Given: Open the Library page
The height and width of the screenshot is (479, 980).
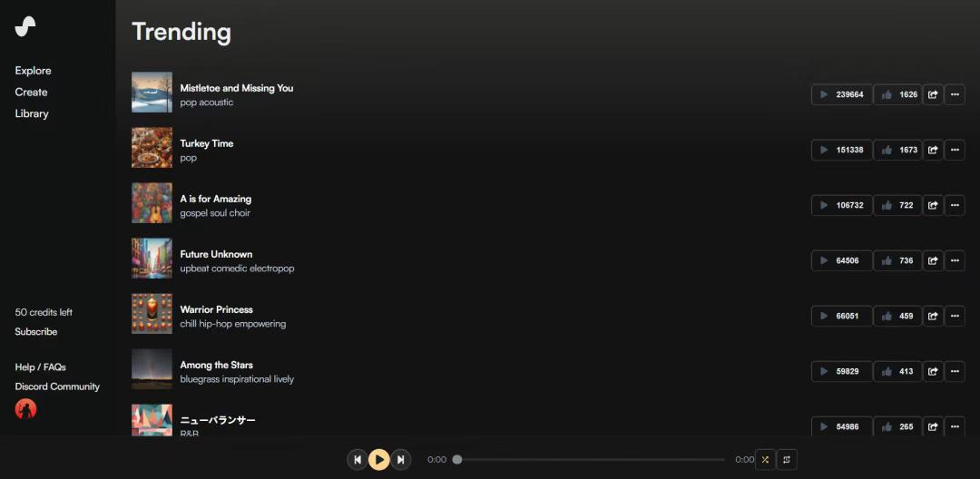Looking at the screenshot, I should (32, 113).
